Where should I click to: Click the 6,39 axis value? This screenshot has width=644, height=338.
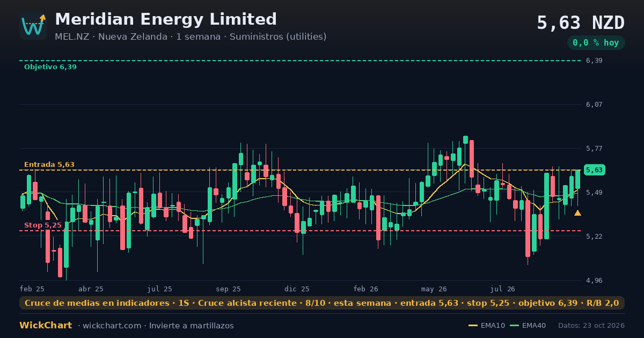point(594,61)
